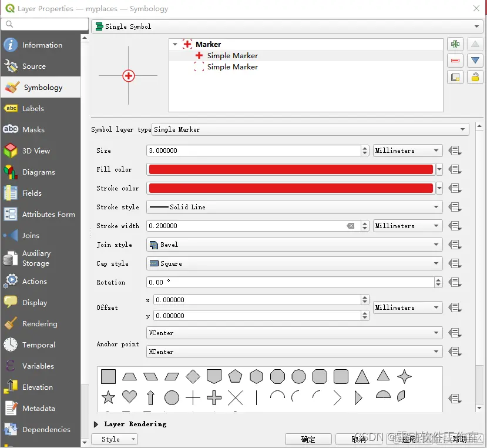
Task: Open the Masks tab
Action: (x=41, y=130)
